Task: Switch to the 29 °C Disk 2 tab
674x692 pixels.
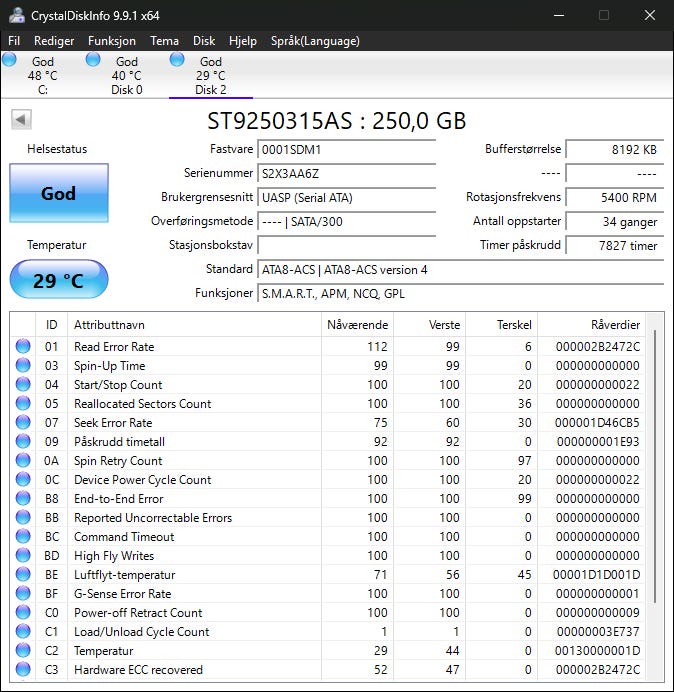Action: tap(211, 75)
